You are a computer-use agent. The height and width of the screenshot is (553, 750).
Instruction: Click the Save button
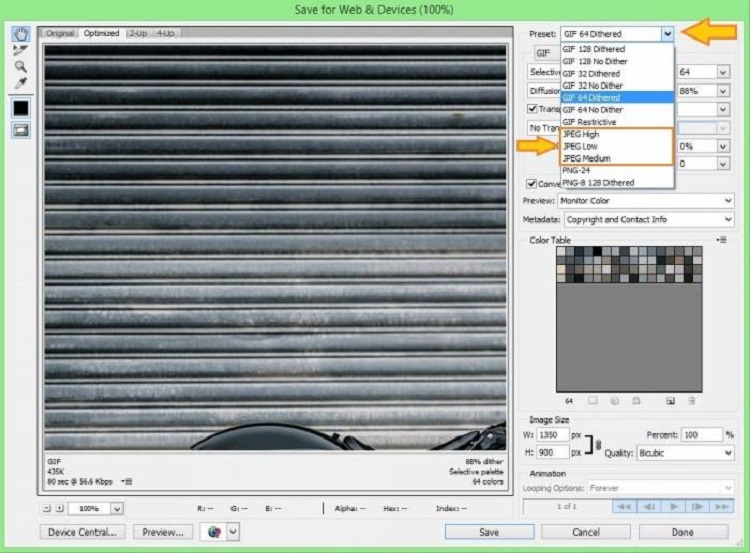click(x=489, y=532)
